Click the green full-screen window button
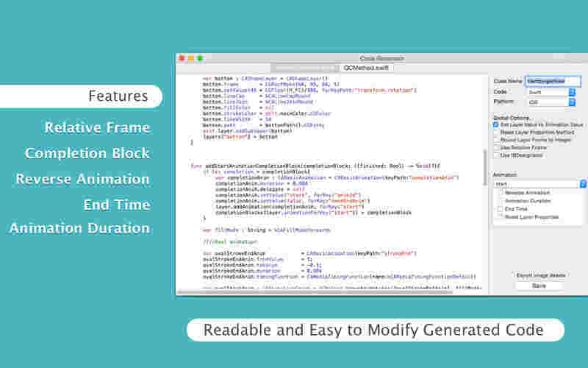 coord(200,58)
